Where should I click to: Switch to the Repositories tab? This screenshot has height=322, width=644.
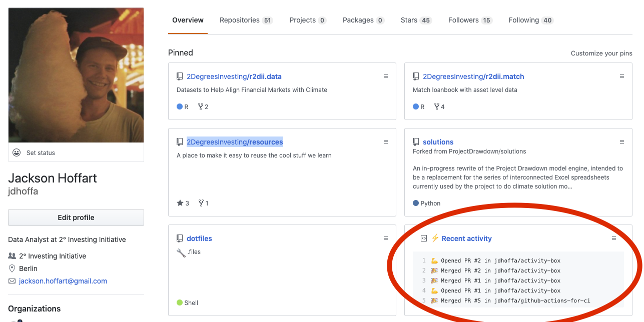(246, 20)
